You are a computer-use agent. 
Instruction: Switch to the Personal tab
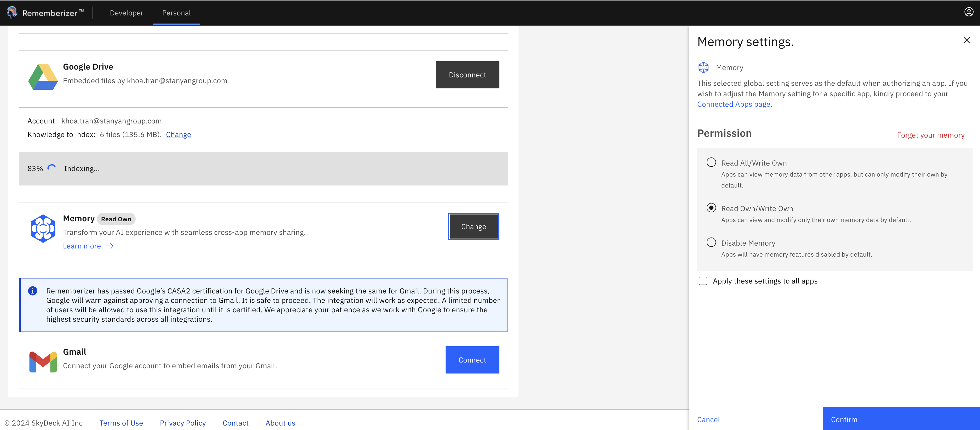coord(176,13)
